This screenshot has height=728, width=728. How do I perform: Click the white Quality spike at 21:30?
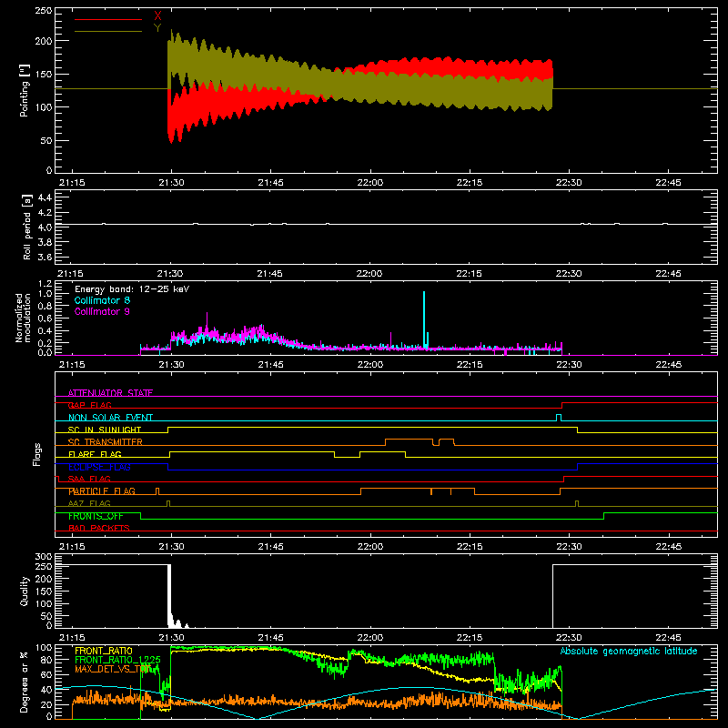169,594
